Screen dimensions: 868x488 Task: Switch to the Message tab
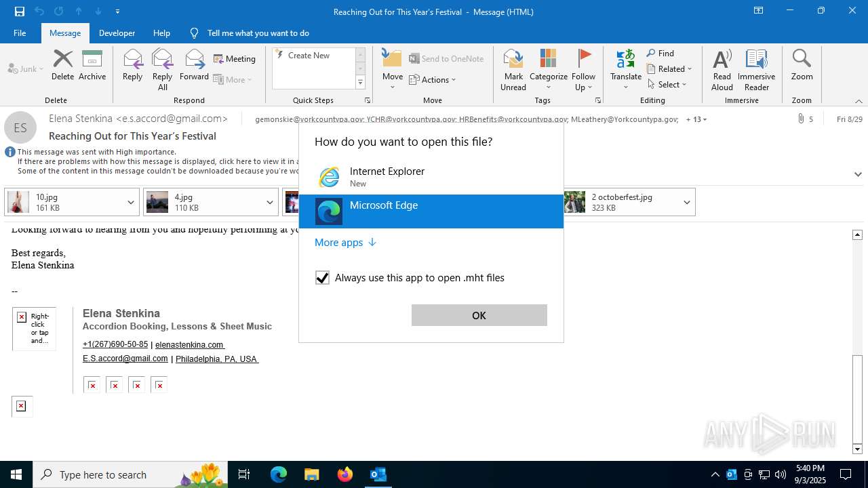click(65, 33)
